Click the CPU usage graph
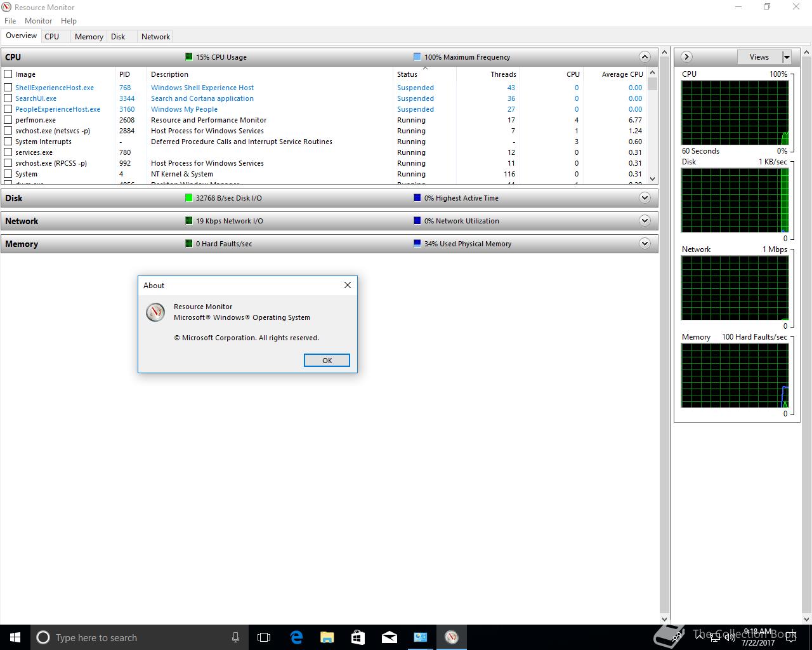 [x=735, y=112]
